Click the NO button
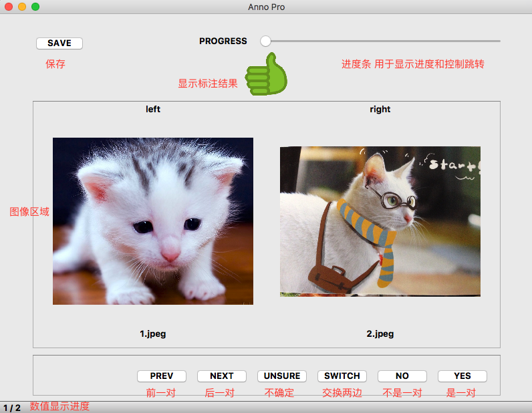532x413 pixels. coord(402,376)
